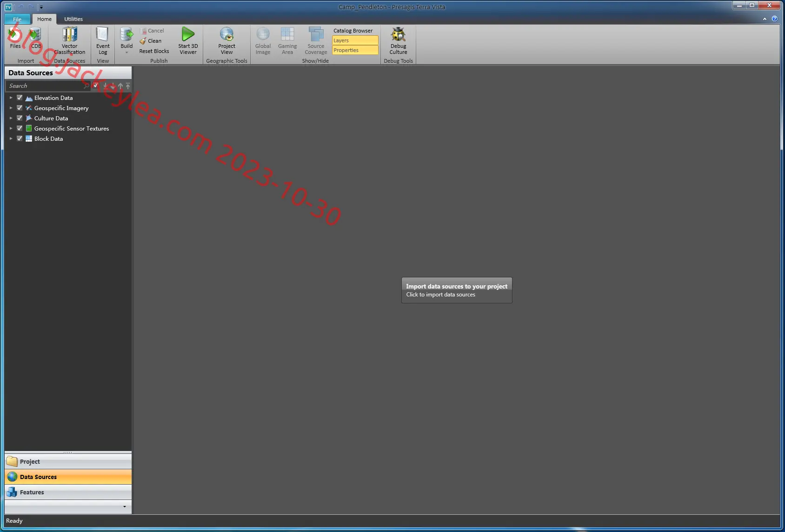Switch to the Features pane

[68, 492]
